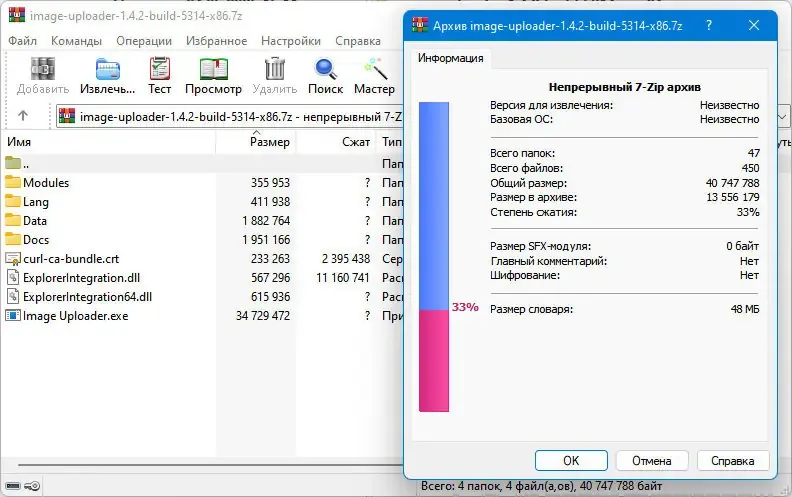Run the Тест archive check
This screenshot has height=497, width=792.
tap(160, 68)
